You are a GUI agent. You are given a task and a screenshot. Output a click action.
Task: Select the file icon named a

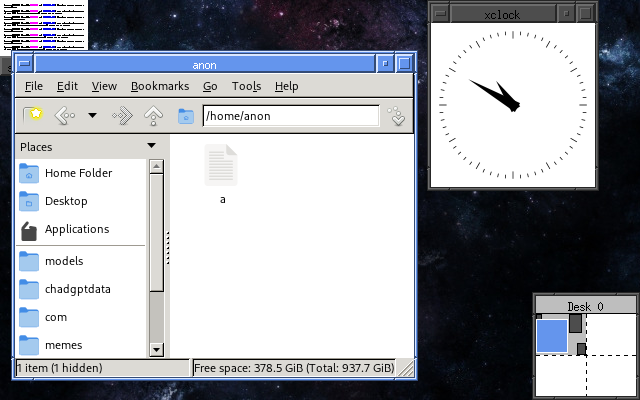(x=221, y=165)
